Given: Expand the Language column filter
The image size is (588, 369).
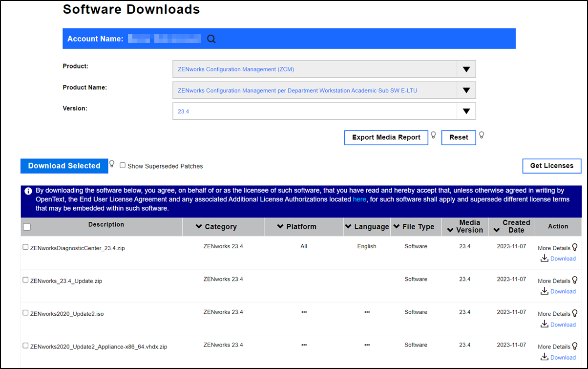Looking at the screenshot, I should click(x=348, y=226).
